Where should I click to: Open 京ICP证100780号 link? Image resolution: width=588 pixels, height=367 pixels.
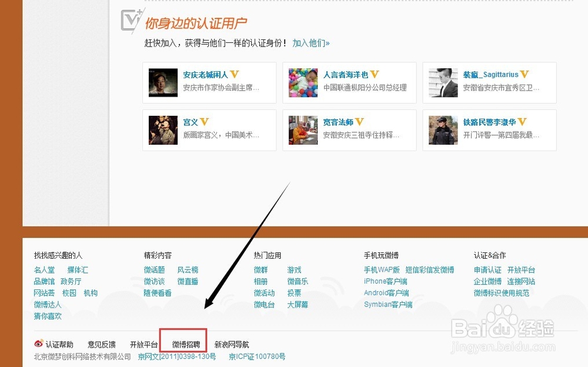[258, 356]
